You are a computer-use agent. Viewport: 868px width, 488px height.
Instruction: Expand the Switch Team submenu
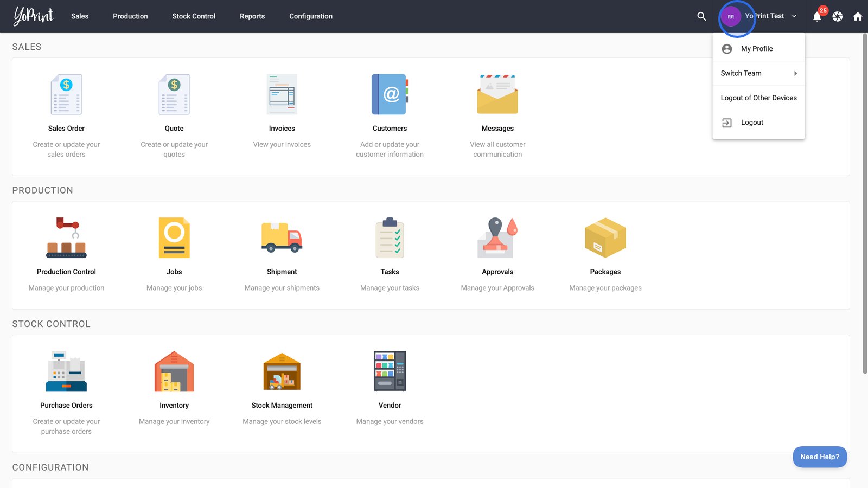pyautogui.click(x=758, y=73)
